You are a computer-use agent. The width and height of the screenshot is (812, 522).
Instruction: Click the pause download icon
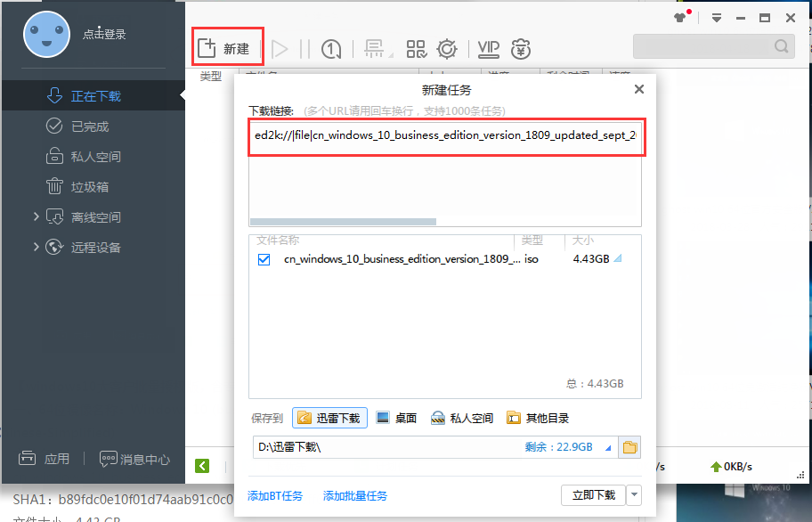point(304,49)
